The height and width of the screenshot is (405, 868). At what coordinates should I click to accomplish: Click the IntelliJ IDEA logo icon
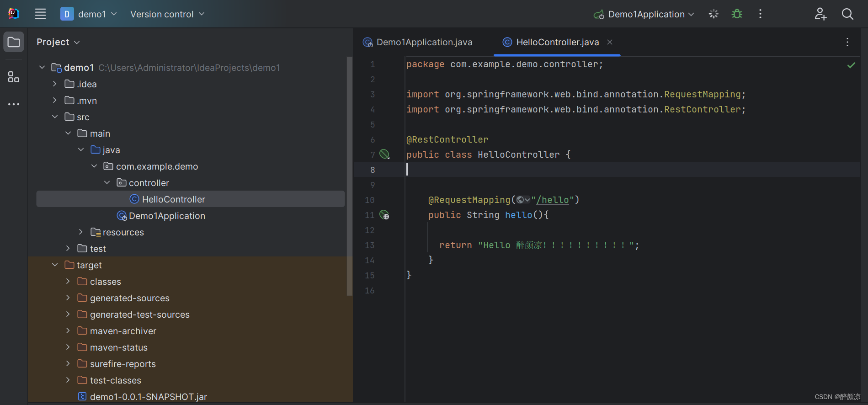click(x=14, y=14)
